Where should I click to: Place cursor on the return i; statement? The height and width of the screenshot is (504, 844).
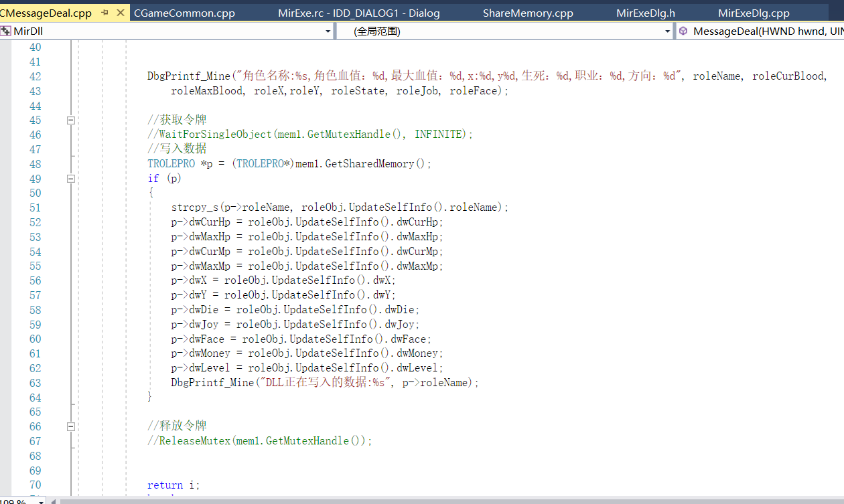173,485
